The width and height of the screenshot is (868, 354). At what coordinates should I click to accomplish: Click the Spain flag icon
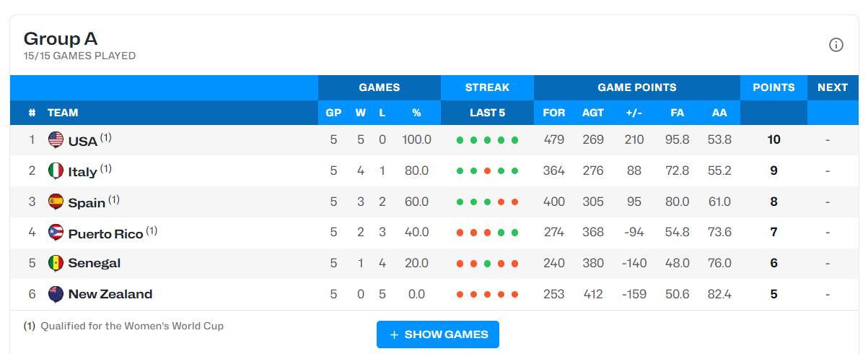(56, 202)
